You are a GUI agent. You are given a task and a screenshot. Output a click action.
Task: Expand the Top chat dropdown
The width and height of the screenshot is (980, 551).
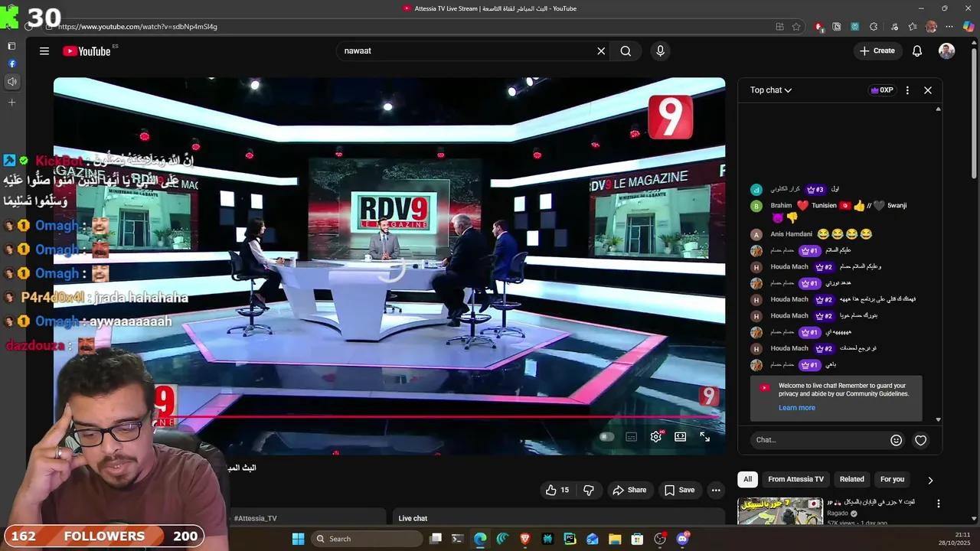coord(771,90)
